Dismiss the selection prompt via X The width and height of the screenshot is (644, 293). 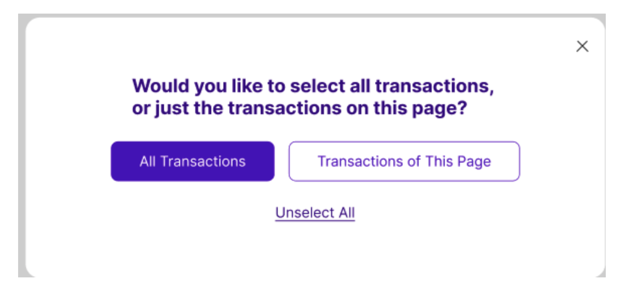(x=582, y=46)
